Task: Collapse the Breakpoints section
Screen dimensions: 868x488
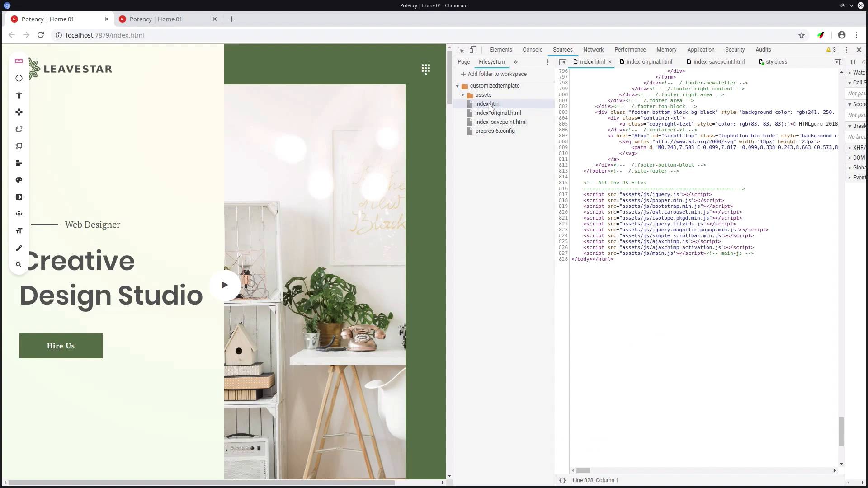Action: (857, 126)
